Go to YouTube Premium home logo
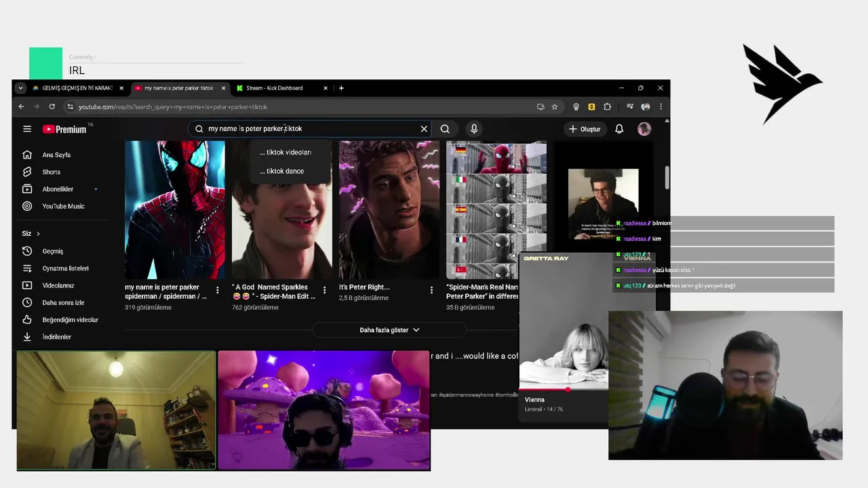Screen dimensions: 868x488 pyautogui.click(x=65, y=129)
